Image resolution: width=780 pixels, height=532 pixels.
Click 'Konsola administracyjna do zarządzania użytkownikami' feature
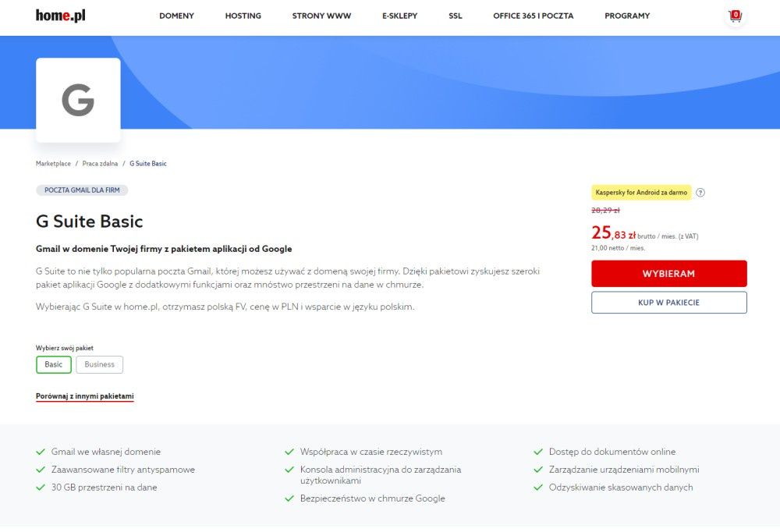point(381,475)
